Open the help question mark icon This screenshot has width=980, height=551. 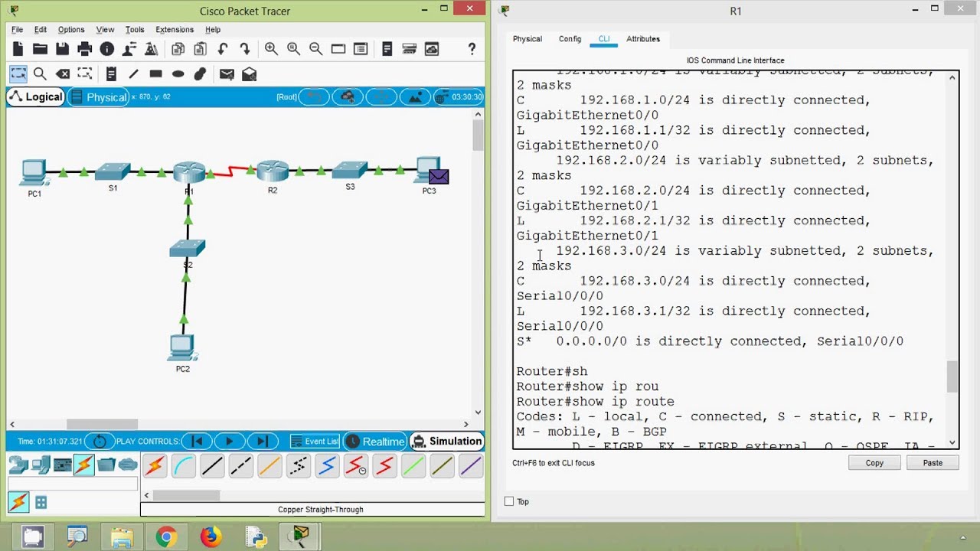[472, 49]
